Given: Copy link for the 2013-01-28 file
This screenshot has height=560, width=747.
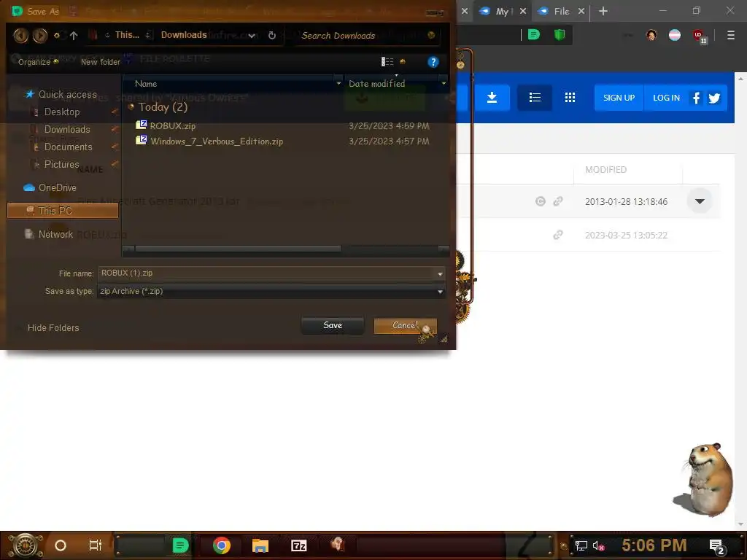Looking at the screenshot, I should click(x=558, y=201).
